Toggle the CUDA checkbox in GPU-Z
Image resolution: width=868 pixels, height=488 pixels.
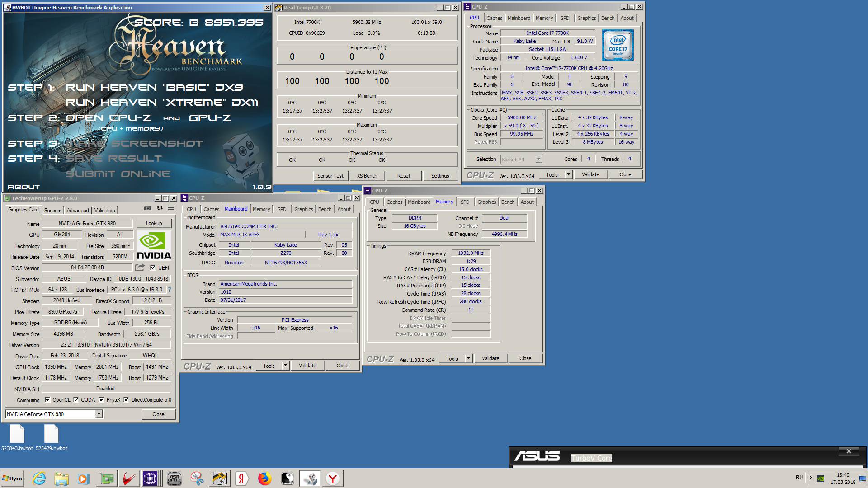click(x=76, y=399)
